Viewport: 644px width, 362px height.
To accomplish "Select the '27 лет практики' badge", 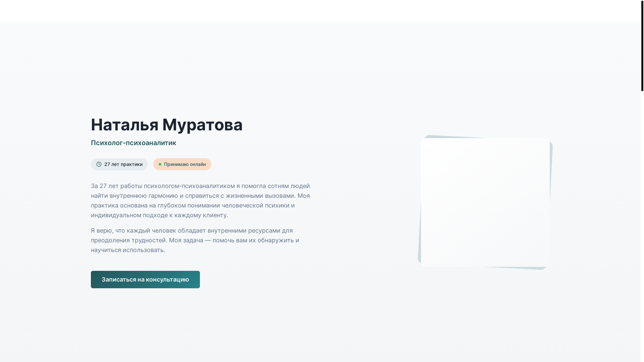I will [x=119, y=164].
